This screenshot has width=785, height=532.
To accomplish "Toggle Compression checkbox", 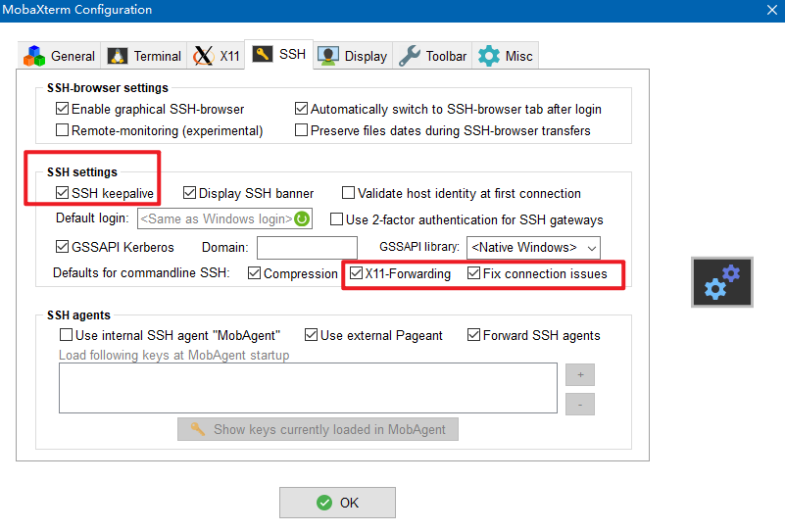I will click(x=255, y=273).
